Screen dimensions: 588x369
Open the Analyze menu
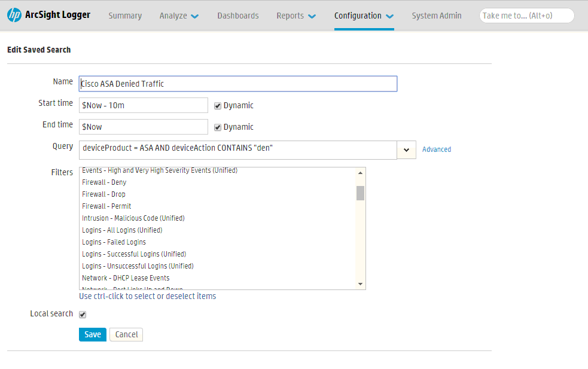coord(179,16)
